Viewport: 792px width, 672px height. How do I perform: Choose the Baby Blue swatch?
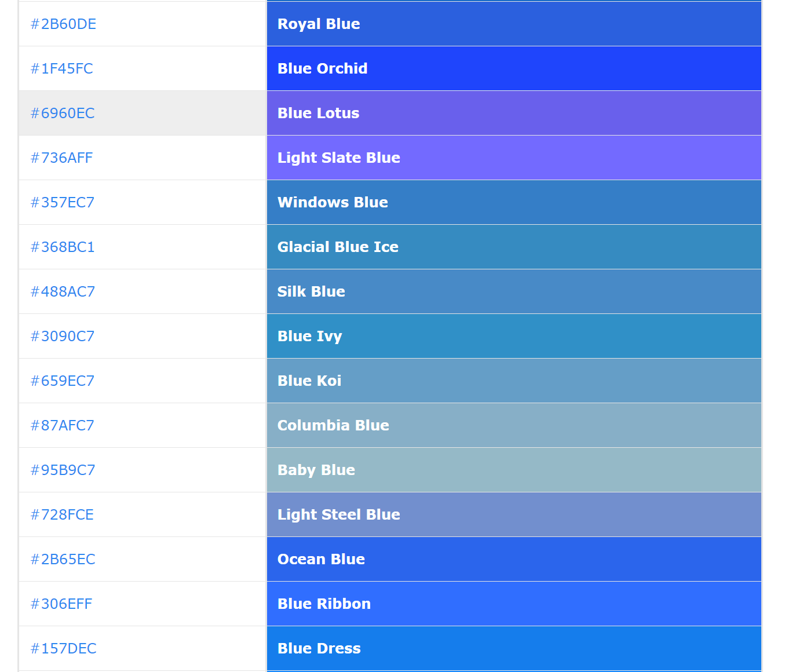513,470
